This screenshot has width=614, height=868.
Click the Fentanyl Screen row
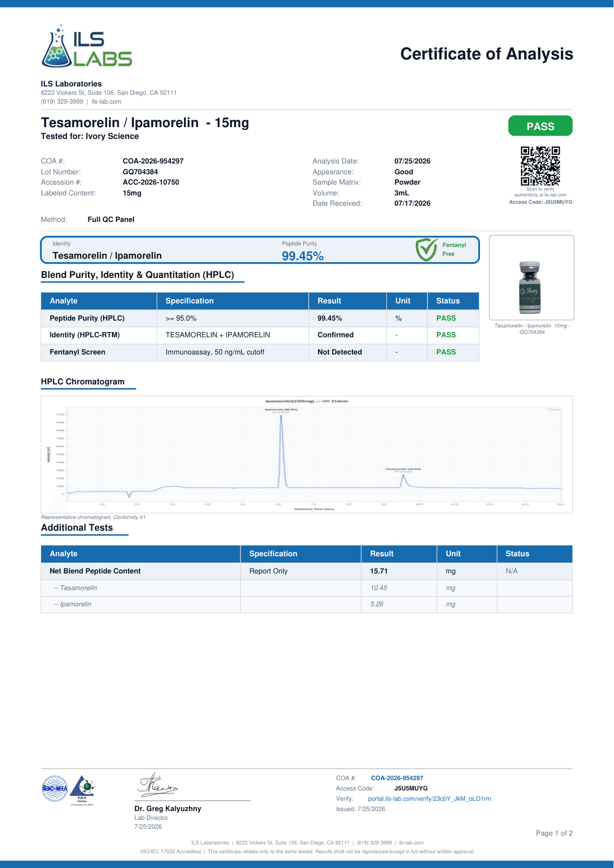[260, 352]
